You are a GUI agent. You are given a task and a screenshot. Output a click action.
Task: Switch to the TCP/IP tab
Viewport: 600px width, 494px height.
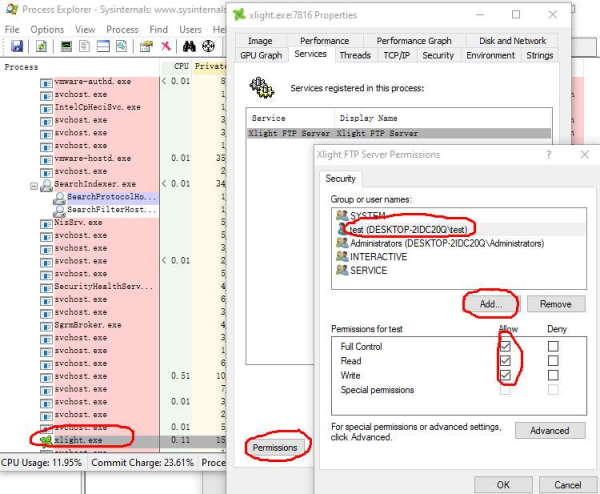click(396, 55)
